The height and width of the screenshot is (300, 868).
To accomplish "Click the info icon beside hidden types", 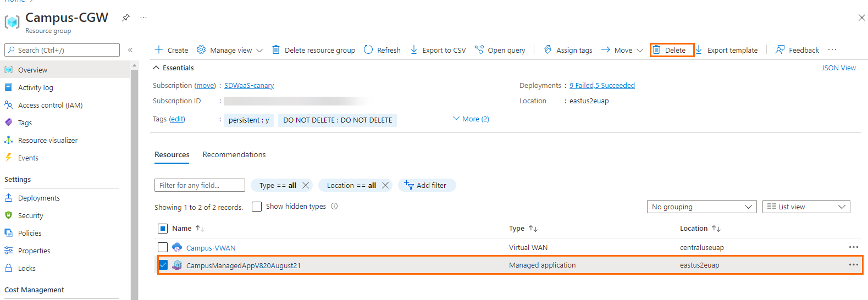I will click(334, 207).
